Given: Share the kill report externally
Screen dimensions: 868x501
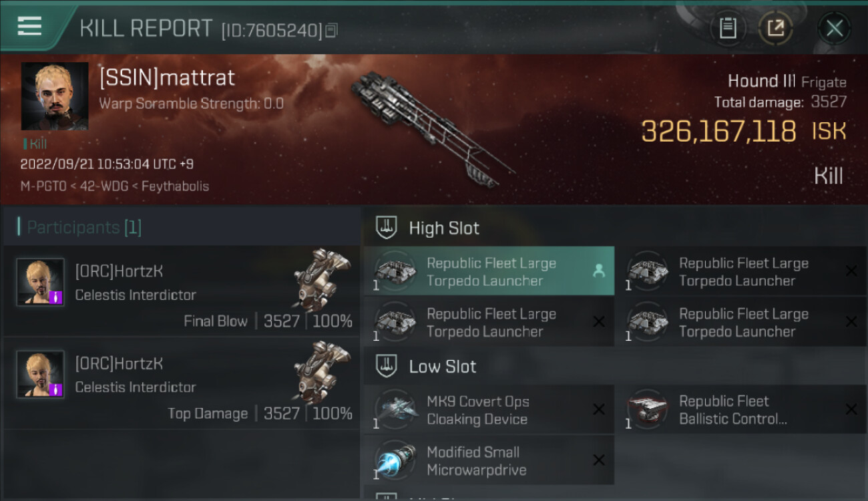Looking at the screenshot, I should (776, 28).
